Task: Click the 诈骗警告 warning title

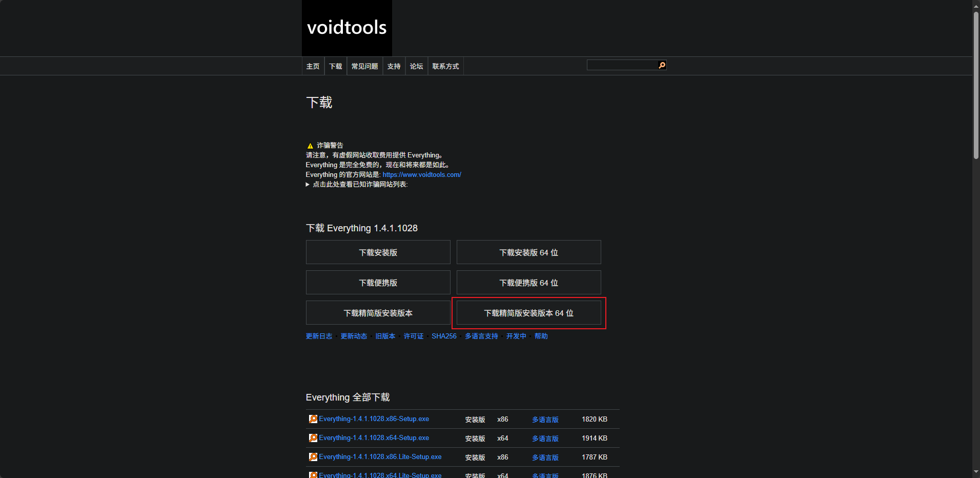Action: point(330,146)
